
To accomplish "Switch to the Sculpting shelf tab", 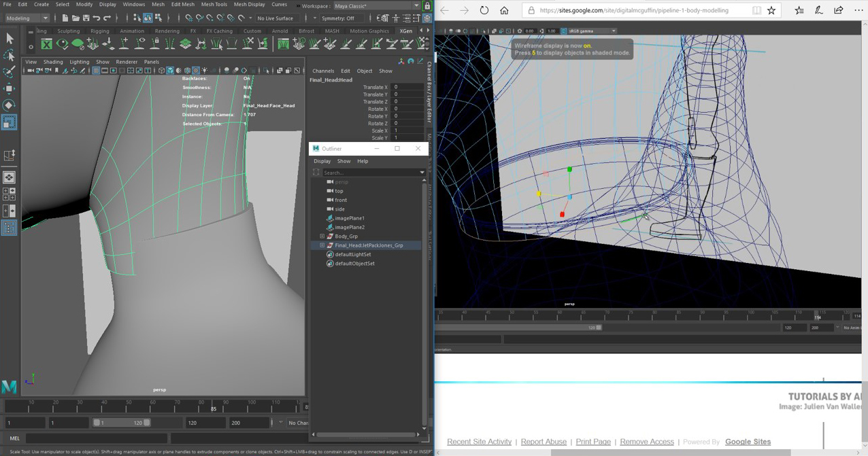I will pyautogui.click(x=68, y=31).
